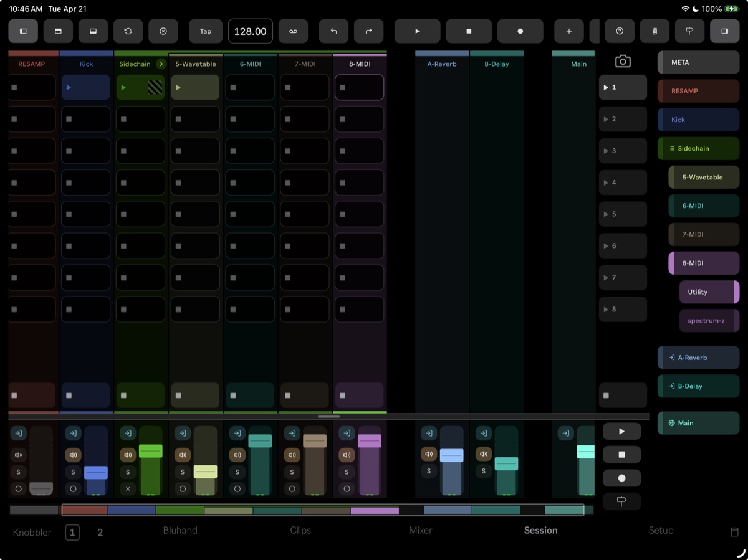Arm the 8-MIDI track for recording
Viewport: 748px width, 560px height.
(347, 489)
